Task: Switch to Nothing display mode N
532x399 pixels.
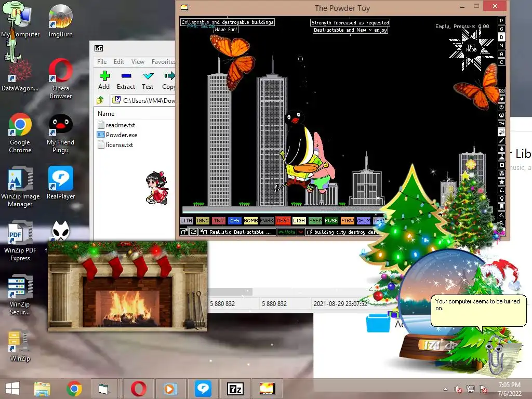Action: [x=501, y=46]
